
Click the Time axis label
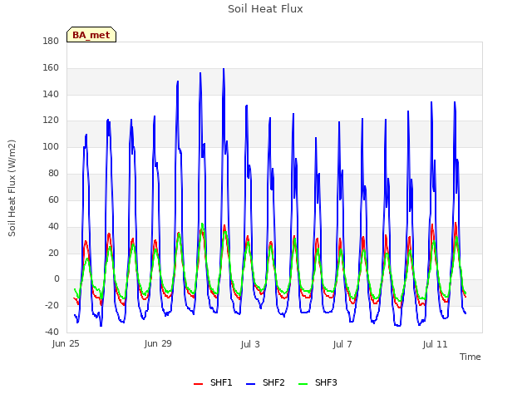point(470,357)
